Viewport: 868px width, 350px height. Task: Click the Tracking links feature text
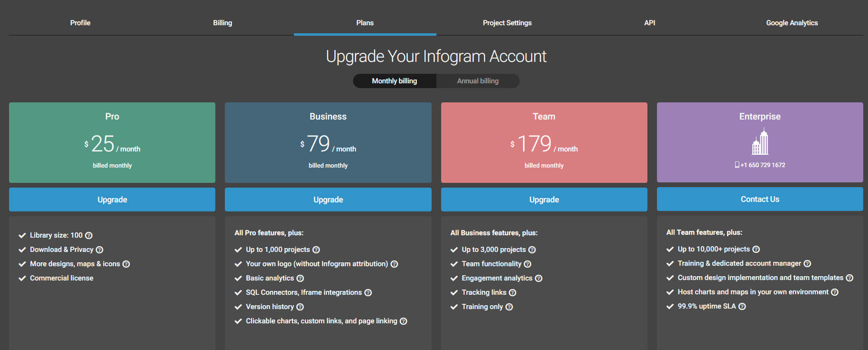pyautogui.click(x=484, y=292)
